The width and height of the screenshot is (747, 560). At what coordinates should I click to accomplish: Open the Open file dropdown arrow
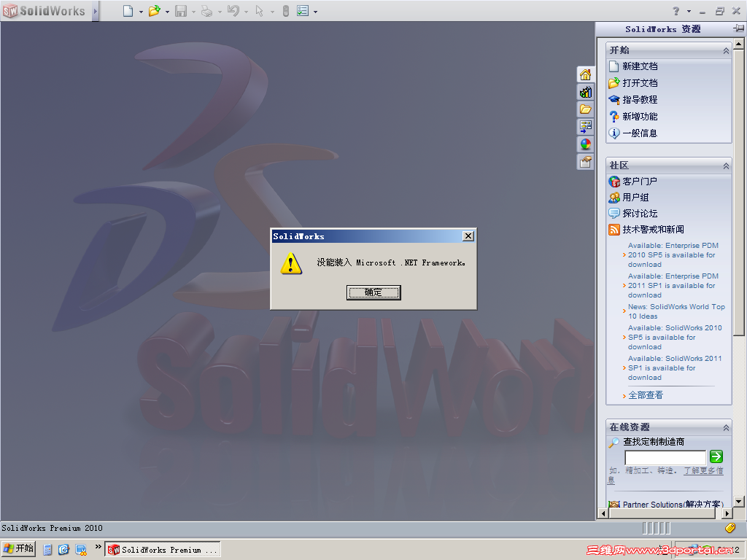pyautogui.click(x=167, y=12)
